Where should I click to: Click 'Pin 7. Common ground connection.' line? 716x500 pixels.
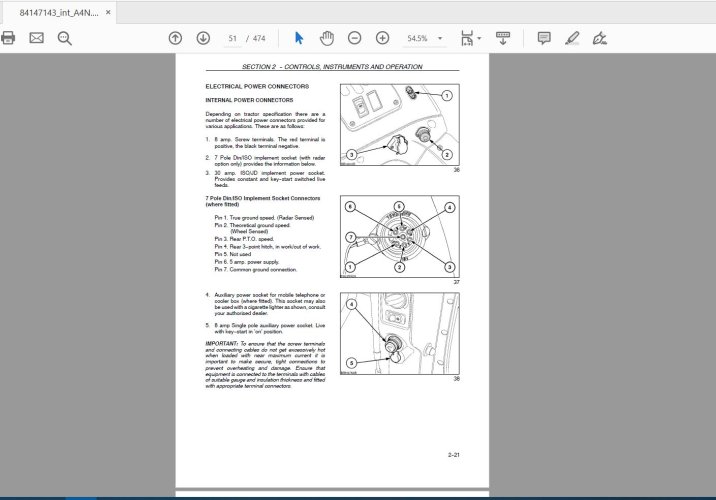(x=256, y=270)
